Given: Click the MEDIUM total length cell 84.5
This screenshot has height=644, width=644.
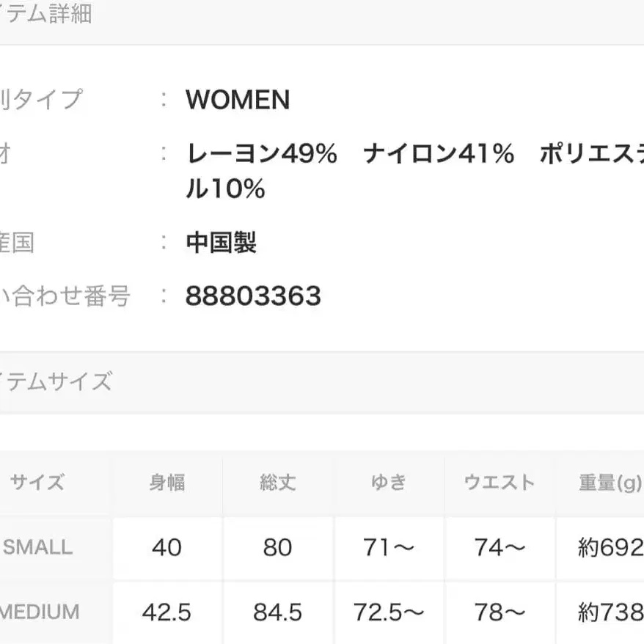Looking at the screenshot, I should tap(277, 612).
